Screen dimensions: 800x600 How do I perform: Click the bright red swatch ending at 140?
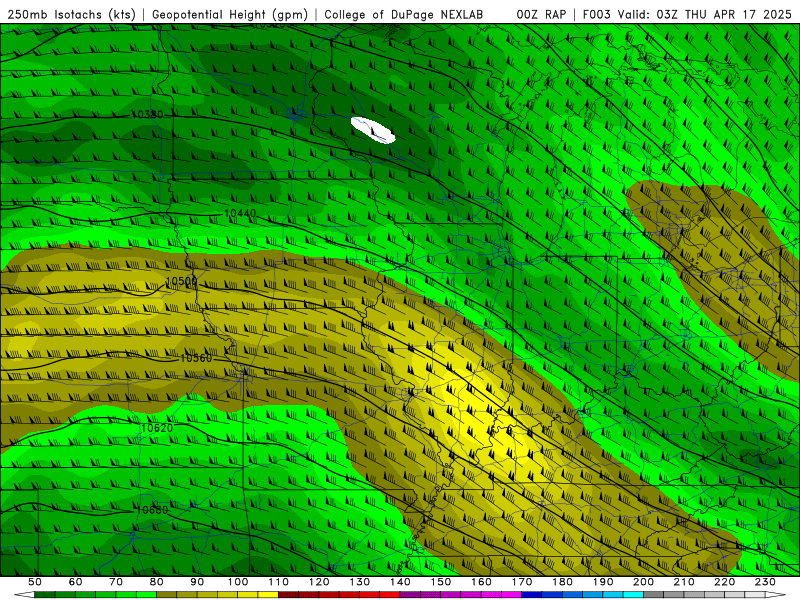click(390, 595)
